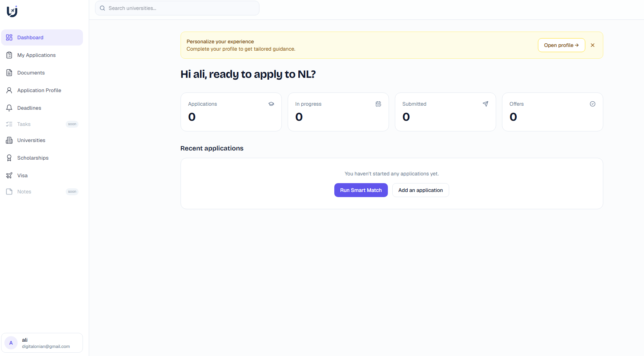Viewport: 644px width, 356px height.
Task: Click the graduation cap icon on Applications card
Action: pos(271,104)
